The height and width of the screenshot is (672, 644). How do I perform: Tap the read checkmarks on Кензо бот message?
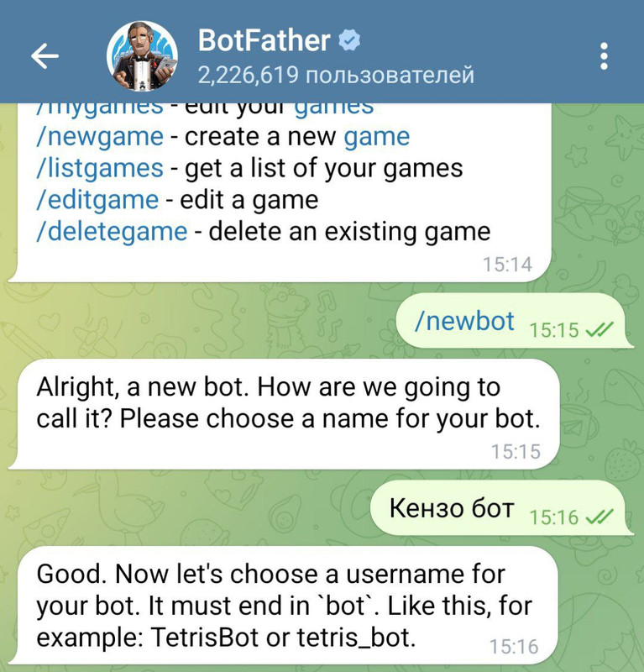(599, 517)
